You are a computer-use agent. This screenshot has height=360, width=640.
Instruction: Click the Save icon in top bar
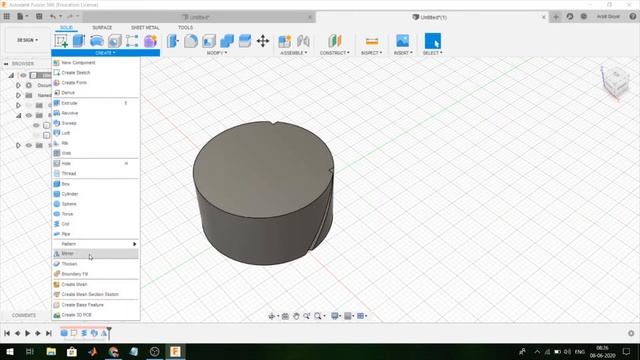click(x=39, y=16)
